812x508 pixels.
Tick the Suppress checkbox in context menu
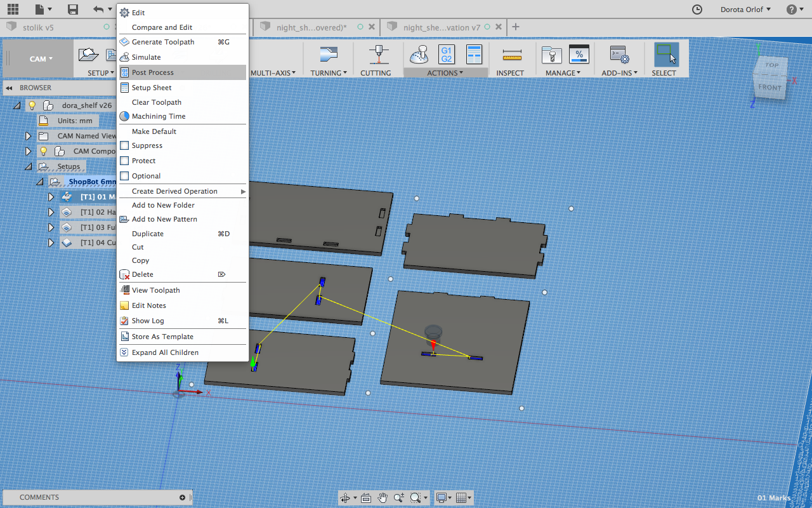pos(125,145)
